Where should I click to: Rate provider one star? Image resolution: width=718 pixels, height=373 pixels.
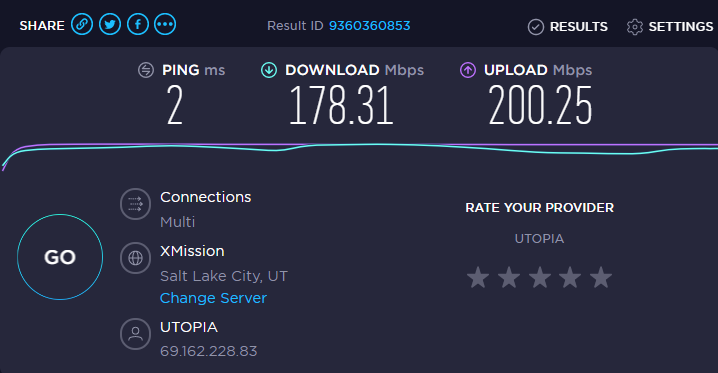tap(478, 277)
